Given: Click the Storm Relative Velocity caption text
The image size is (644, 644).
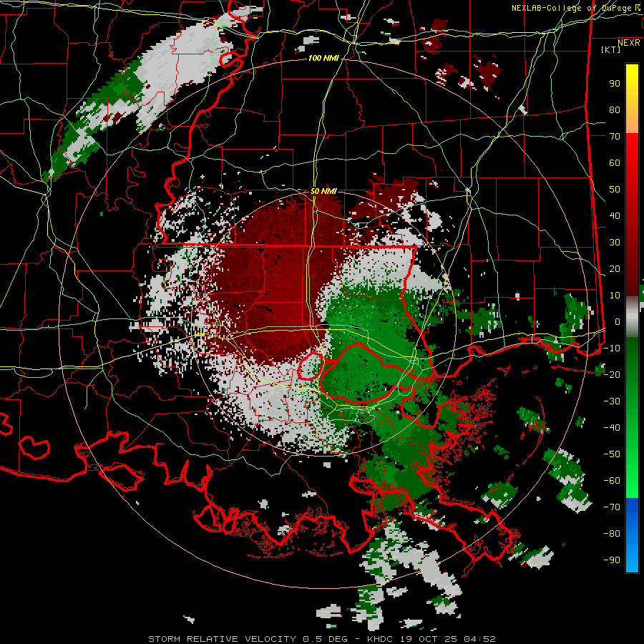Looking at the screenshot, I should [322, 639].
